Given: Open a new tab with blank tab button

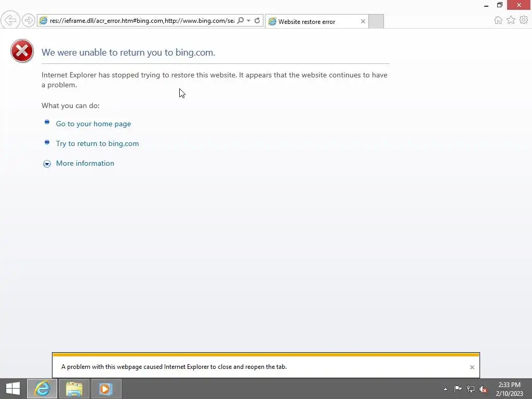Looking at the screenshot, I should [376, 21].
